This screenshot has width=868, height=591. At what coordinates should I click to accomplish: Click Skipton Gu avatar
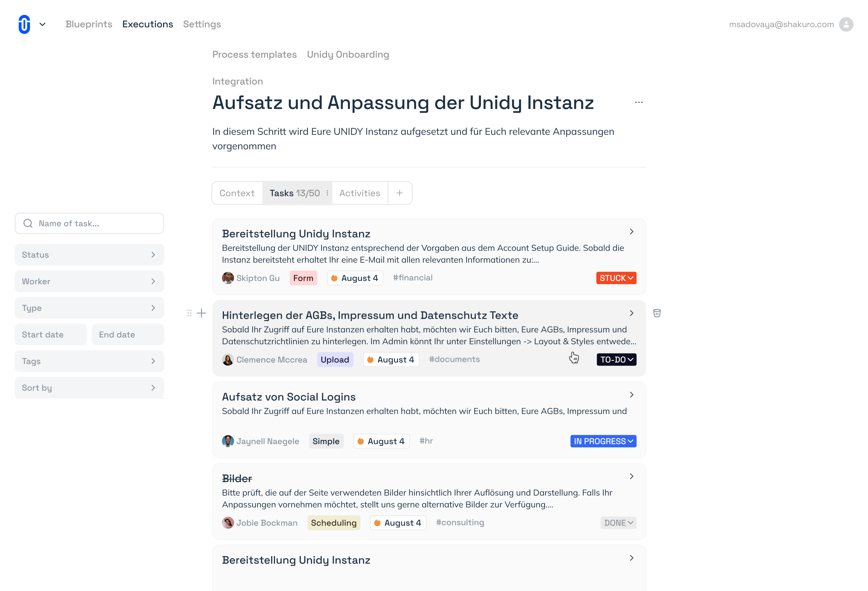[x=228, y=278]
